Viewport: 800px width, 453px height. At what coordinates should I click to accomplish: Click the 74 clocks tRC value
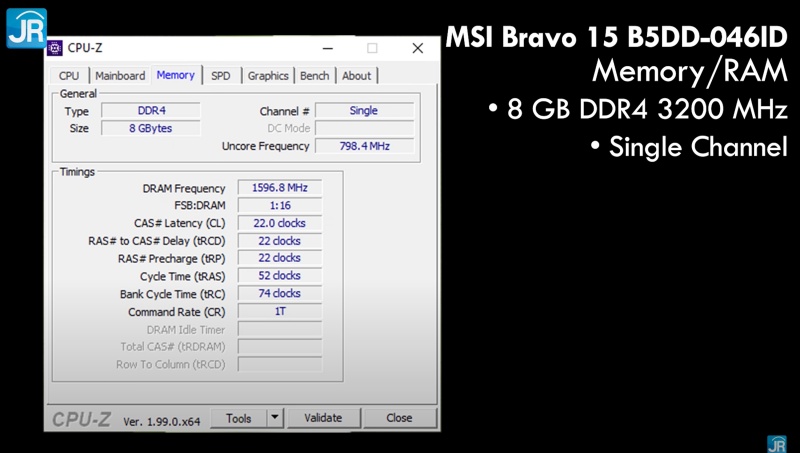[x=280, y=293]
